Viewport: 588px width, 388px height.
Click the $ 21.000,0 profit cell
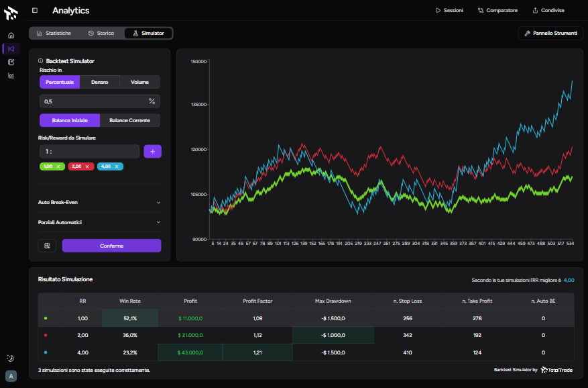[x=190, y=335]
